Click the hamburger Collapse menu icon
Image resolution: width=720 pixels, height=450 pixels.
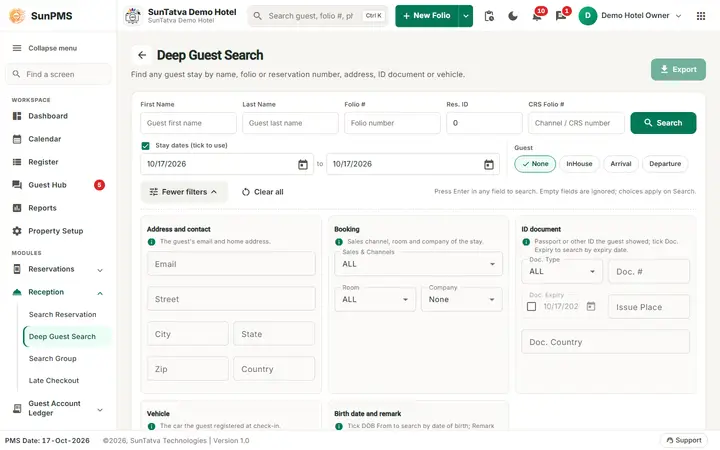point(17,48)
